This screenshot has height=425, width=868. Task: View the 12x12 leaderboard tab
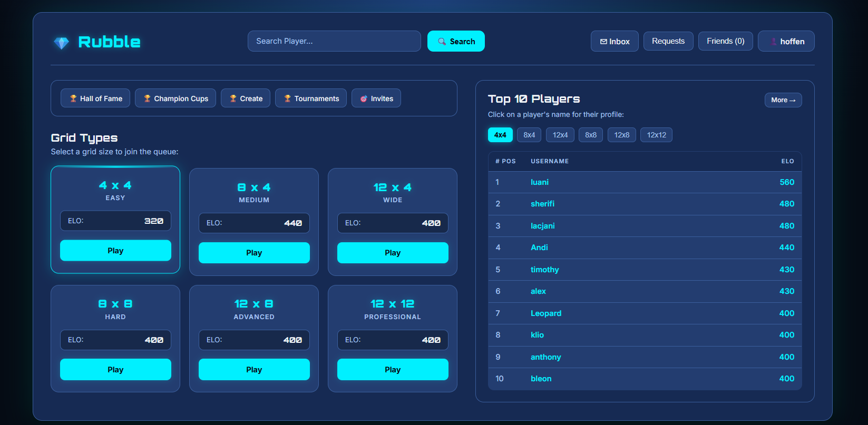[x=657, y=135]
